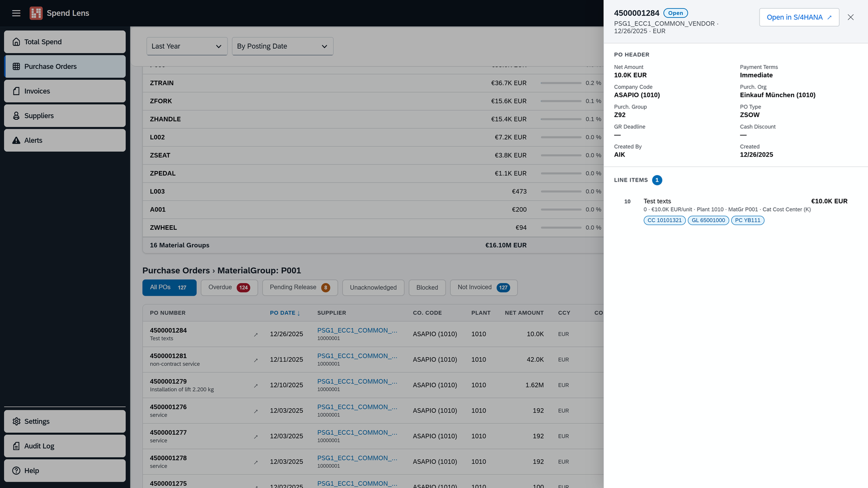Expand the By Posting Date dropdown
This screenshot has width=868, height=488.
[x=283, y=46]
